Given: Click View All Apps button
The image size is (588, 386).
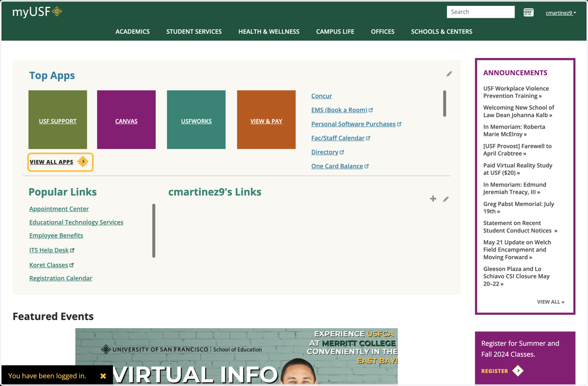Looking at the screenshot, I should pyautogui.click(x=60, y=162).
